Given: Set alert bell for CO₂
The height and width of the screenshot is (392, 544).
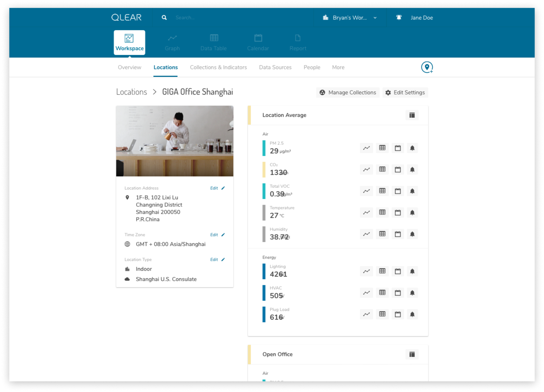Looking at the screenshot, I should pos(412,170).
